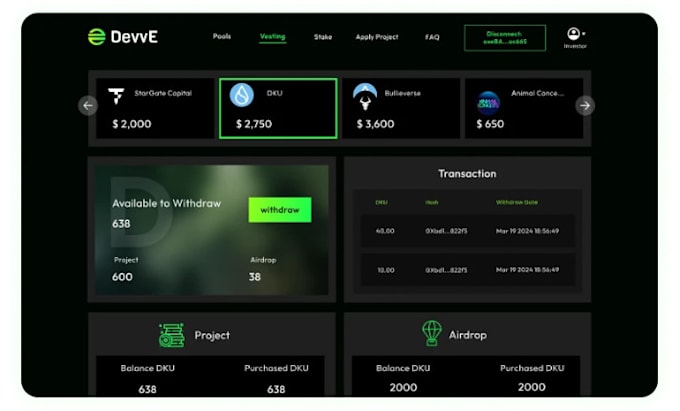Click the Disconnect wallet button
The image size is (680, 411).
pyautogui.click(x=505, y=38)
